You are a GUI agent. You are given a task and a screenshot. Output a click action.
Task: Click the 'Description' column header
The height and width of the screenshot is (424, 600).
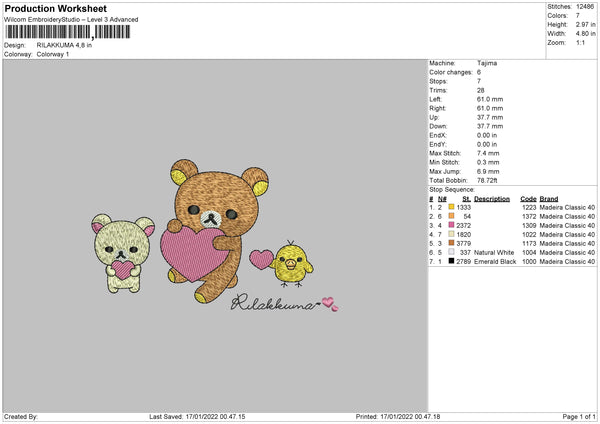point(492,199)
